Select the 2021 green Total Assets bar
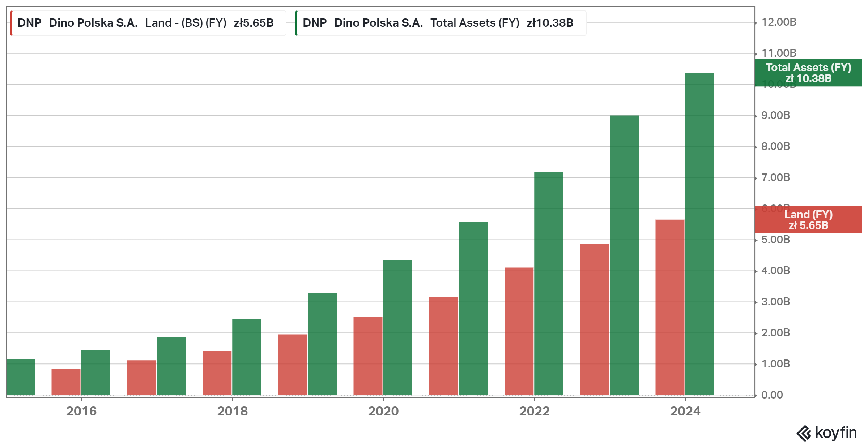Viewport: 868px width, 448px height. click(473, 309)
